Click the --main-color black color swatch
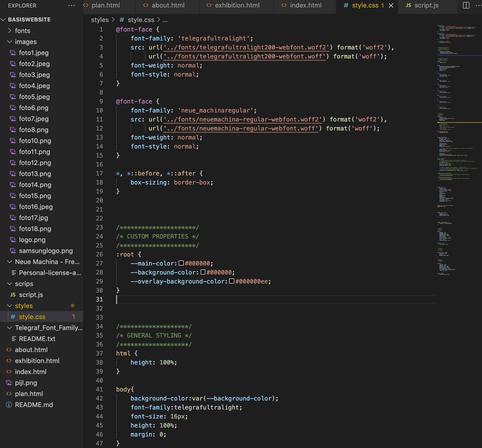 click(x=181, y=263)
